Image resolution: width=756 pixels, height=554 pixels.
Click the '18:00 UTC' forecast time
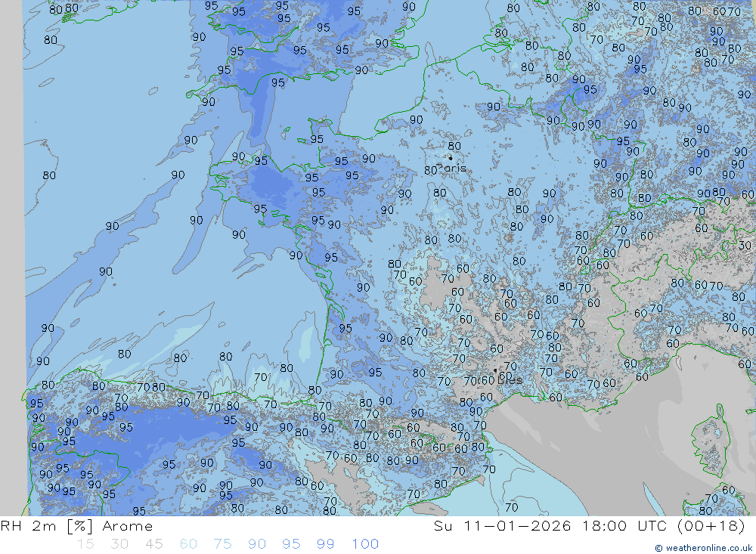pos(624,526)
